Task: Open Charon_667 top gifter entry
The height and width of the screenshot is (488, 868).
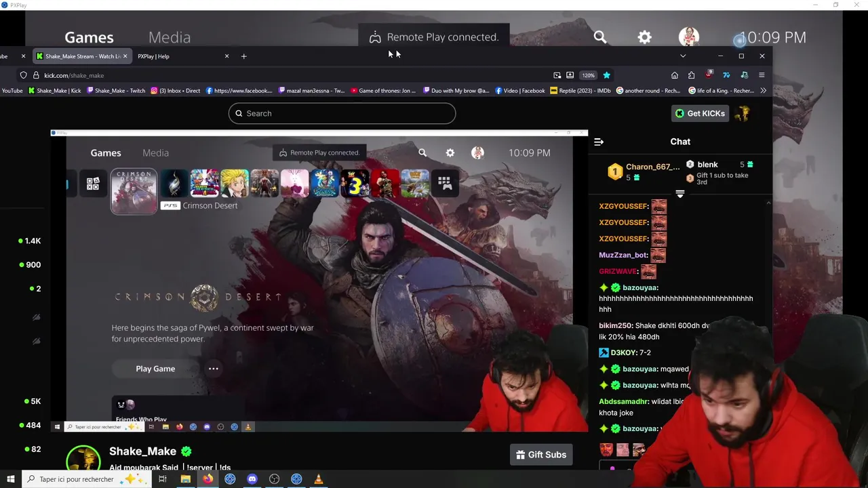Action: [x=643, y=172]
